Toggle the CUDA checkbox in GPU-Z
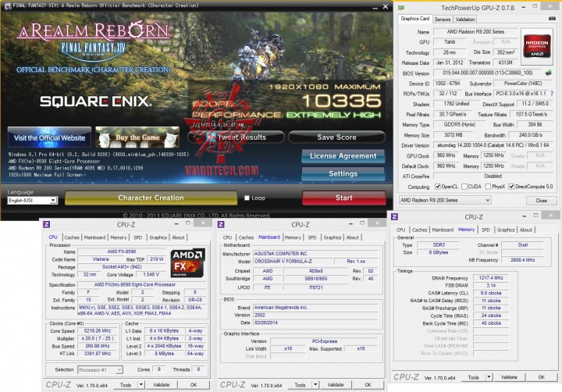562x392 pixels. click(464, 187)
